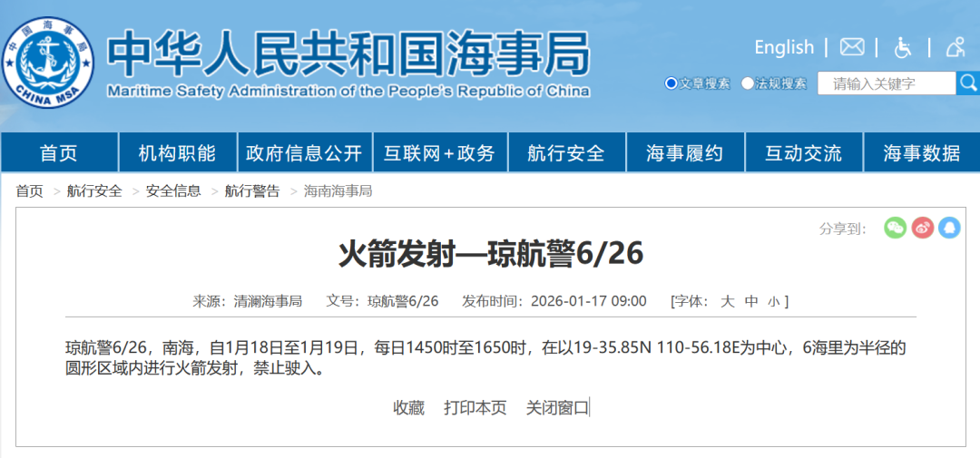The width and height of the screenshot is (980, 458).
Task: Focus the keyword search input field
Action: coord(886,83)
